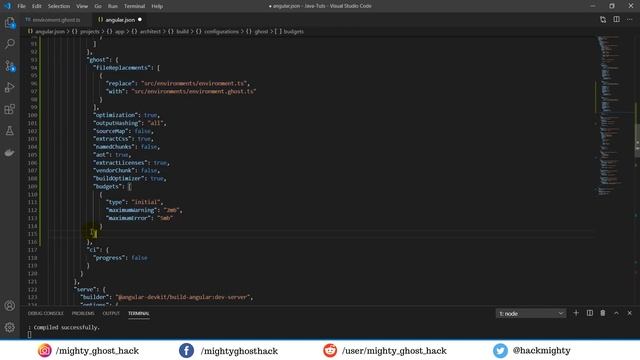
Task: Maximize the panel with the chevron-up icon
Action: (616, 313)
